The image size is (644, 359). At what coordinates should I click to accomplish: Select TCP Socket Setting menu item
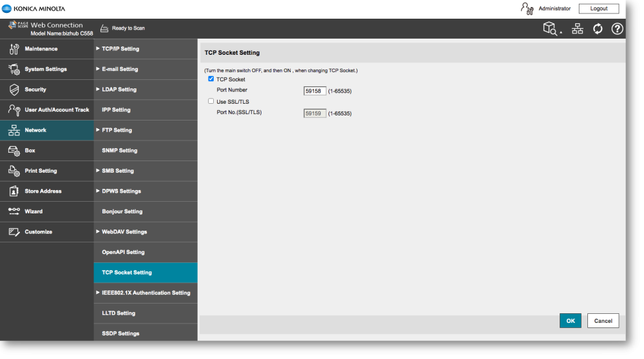click(146, 273)
